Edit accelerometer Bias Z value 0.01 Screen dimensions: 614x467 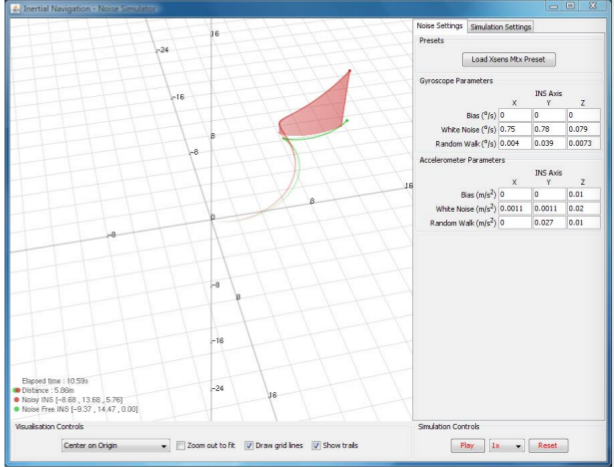pyautogui.click(x=583, y=195)
